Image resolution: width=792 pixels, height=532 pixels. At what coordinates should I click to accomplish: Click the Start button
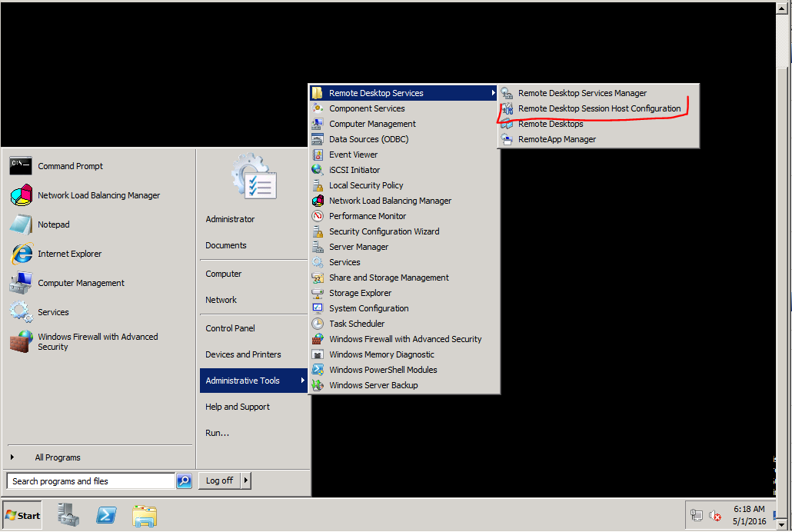tap(23, 515)
